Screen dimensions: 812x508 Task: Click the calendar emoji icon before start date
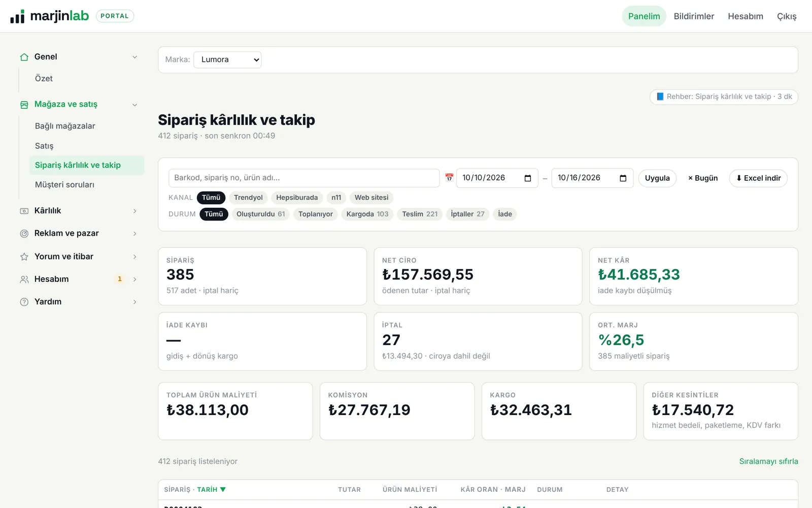coord(449,178)
